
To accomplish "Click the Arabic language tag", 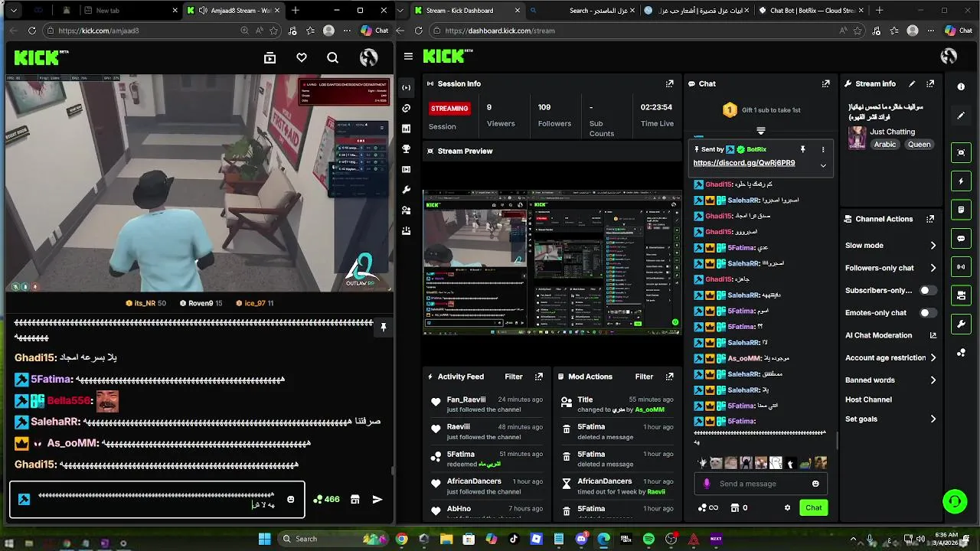I will pyautogui.click(x=885, y=145).
